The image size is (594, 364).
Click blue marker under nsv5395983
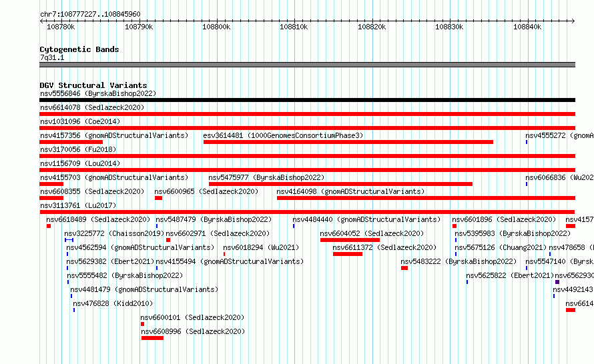pyautogui.click(x=456, y=240)
